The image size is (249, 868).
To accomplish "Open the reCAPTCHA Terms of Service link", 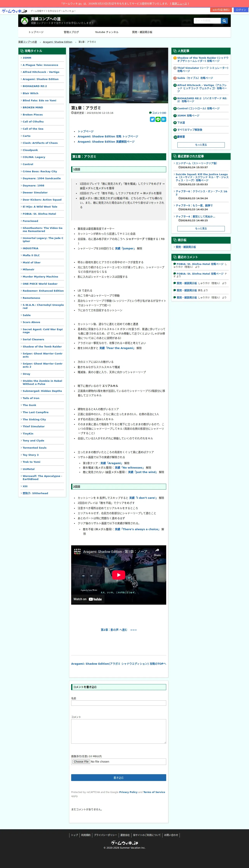I will point(154,792).
